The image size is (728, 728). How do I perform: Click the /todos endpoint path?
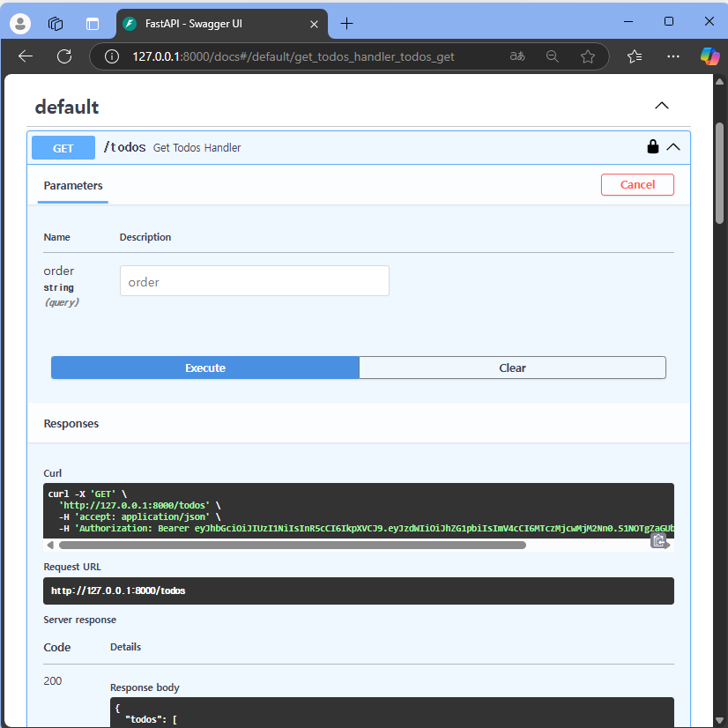pyautogui.click(x=124, y=147)
